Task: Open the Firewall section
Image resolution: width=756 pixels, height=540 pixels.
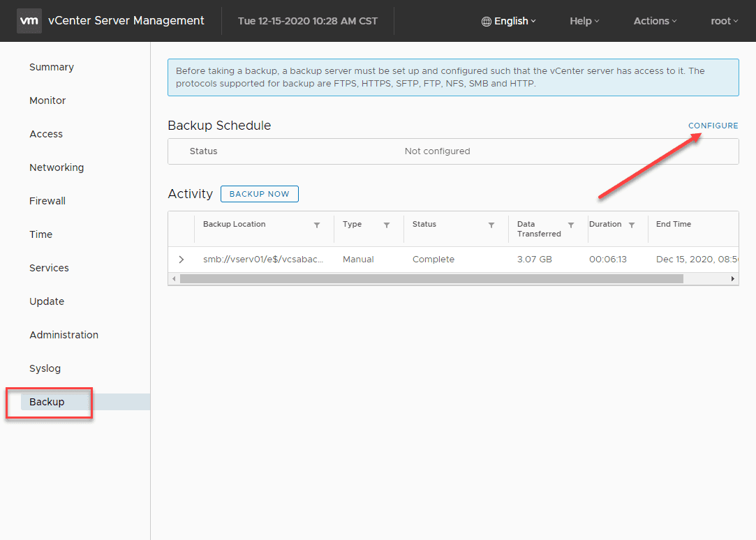Action: click(47, 201)
